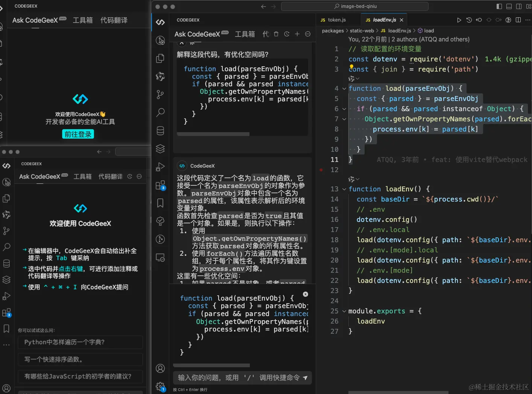The width and height of the screenshot is (532, 394).
Task: Click horizontal scrollbar under user code block
Action: tap(213, 134)
